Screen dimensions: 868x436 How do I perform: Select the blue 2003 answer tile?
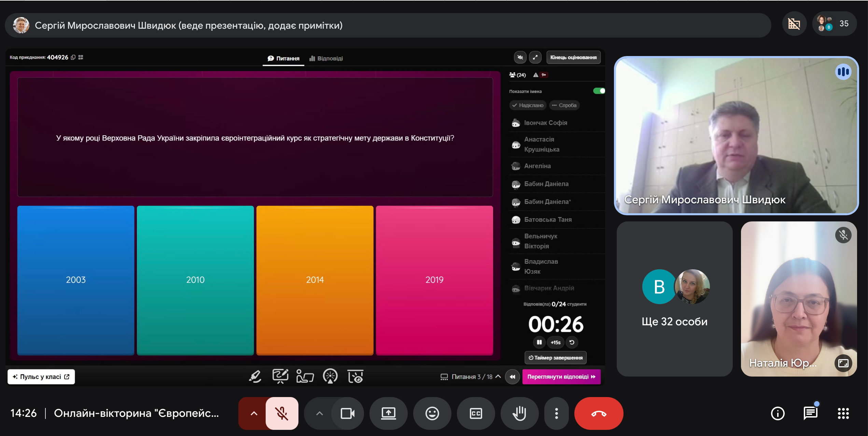point(76,280)
